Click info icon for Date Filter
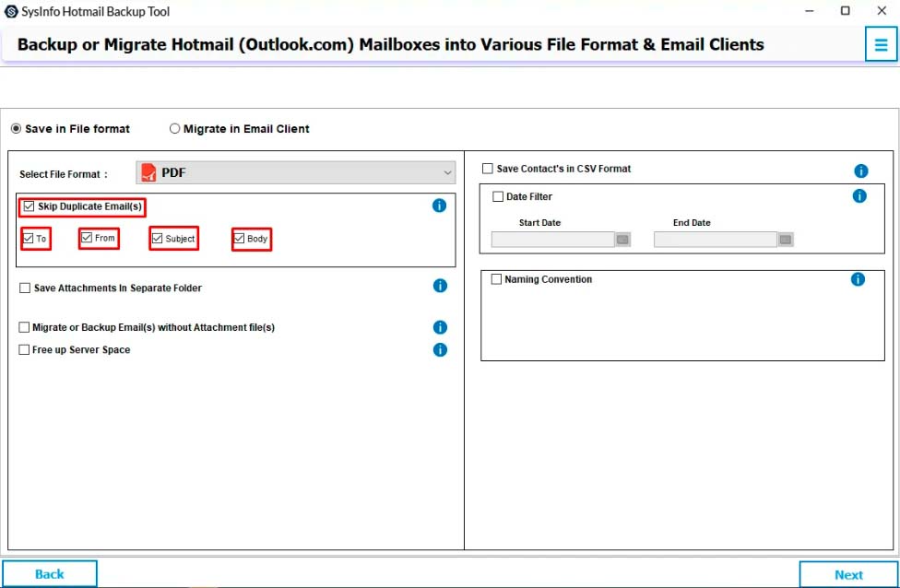Image resolution: width=900 pixels, height=588 pixels. point(859,196)
